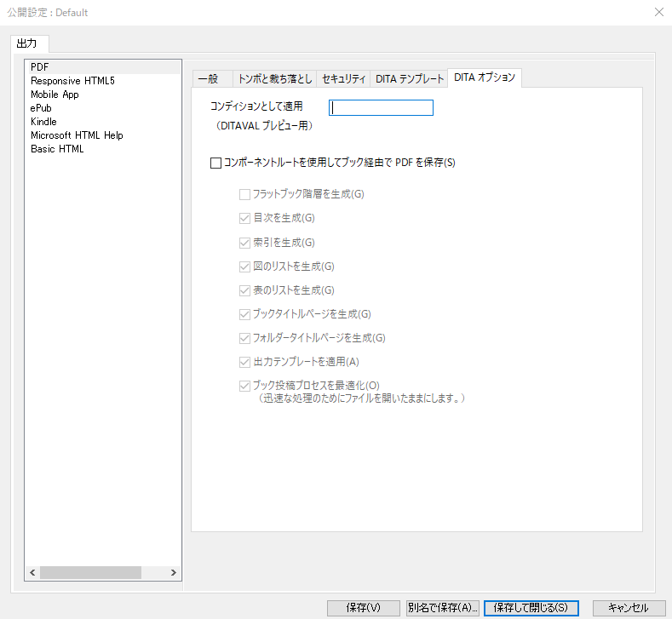The width and height of the screenshot is (672, 619).
Task: Close the 公開設定 dialog window
Action: click(x=658, y=13)
